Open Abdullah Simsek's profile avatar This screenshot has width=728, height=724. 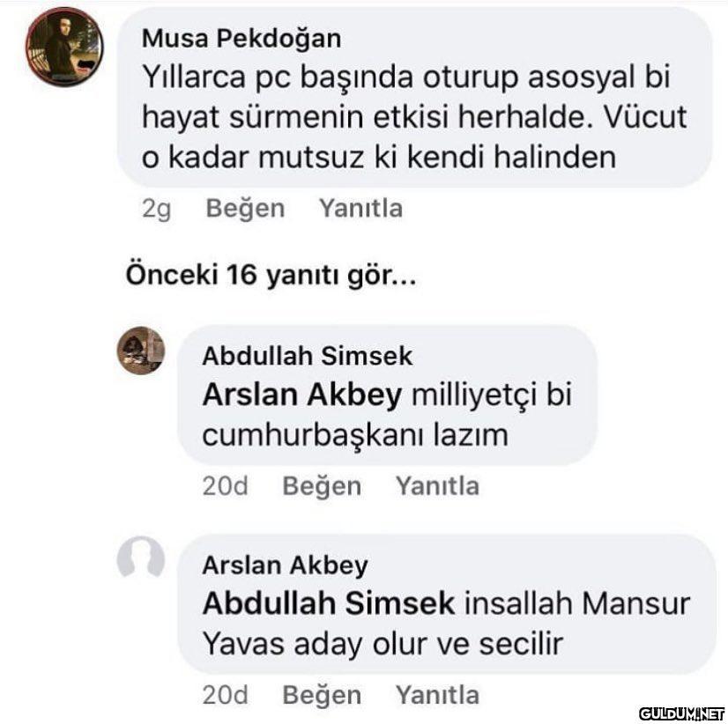tap(141, 351)
